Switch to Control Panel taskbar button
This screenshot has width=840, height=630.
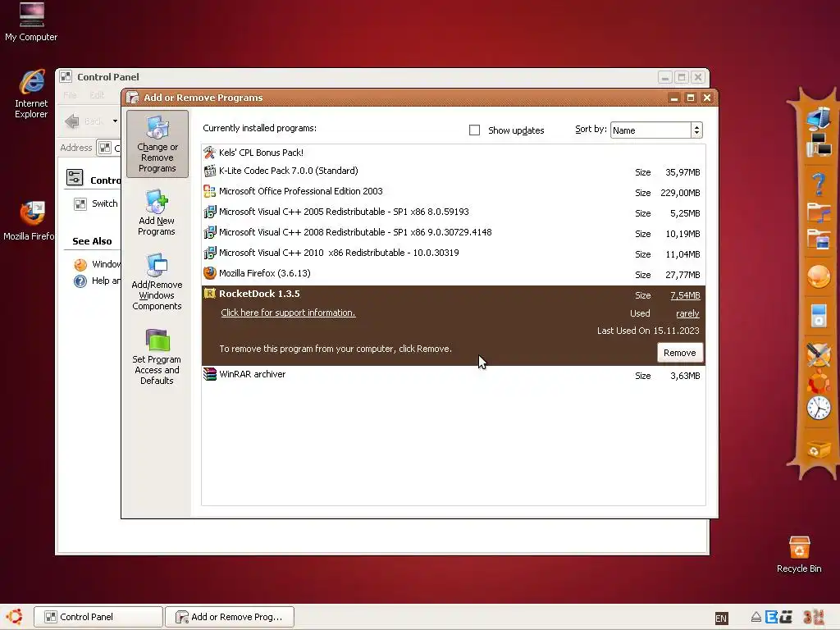[x=98, y=617]
